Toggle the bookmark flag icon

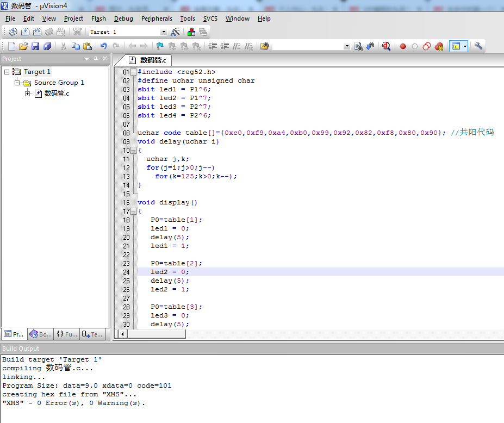[x=160, y=47]
